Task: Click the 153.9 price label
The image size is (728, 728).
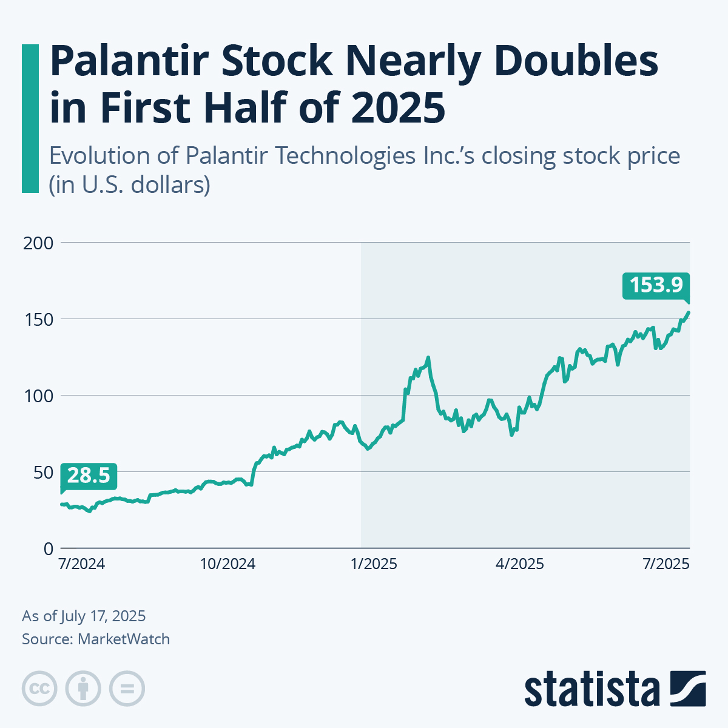Action: pyautogui.click(x=656, y=285)
